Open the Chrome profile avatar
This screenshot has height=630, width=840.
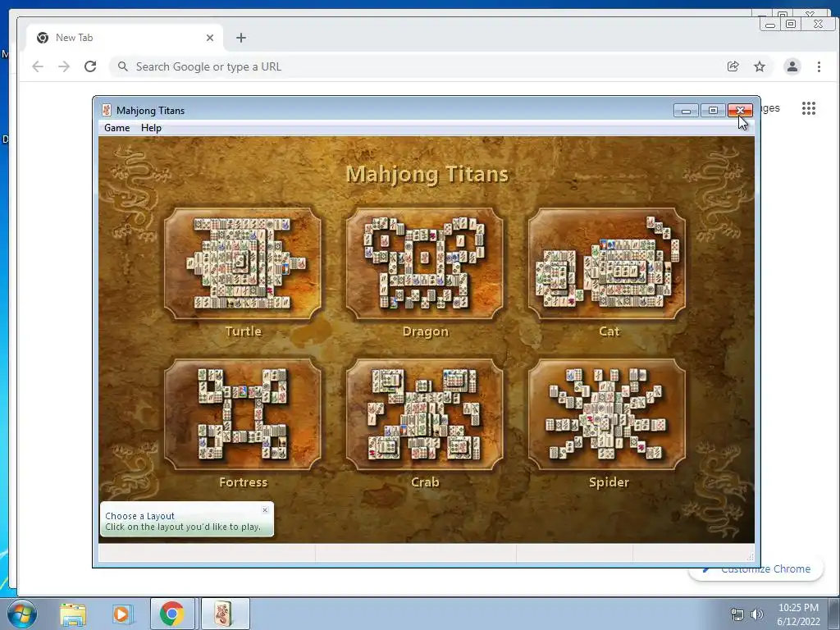pos(792,66)
